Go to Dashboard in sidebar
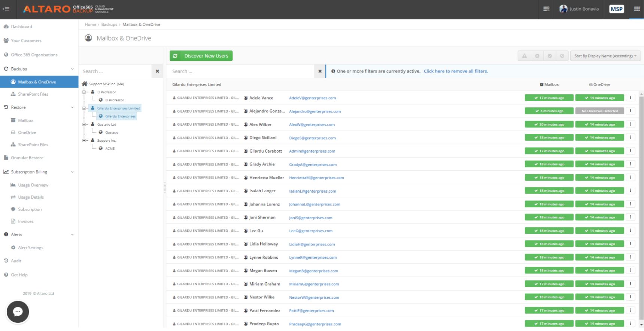The height and width of the screenshot is (331, 644). 21,27
